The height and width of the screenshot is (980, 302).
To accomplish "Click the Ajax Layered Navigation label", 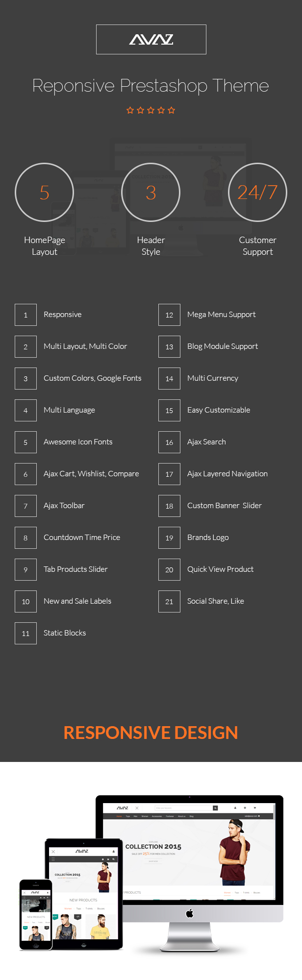I will [227, 474].
